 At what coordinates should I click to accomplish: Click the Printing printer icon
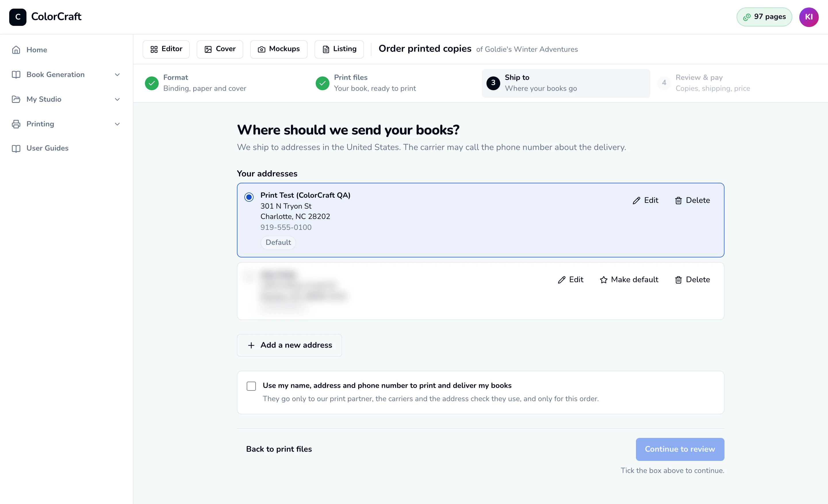coord(16,124)
